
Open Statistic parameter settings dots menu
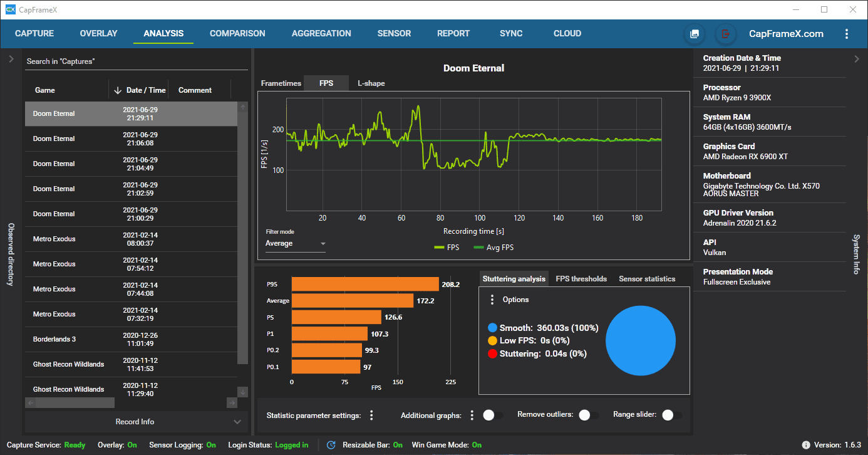click(371, 415)
